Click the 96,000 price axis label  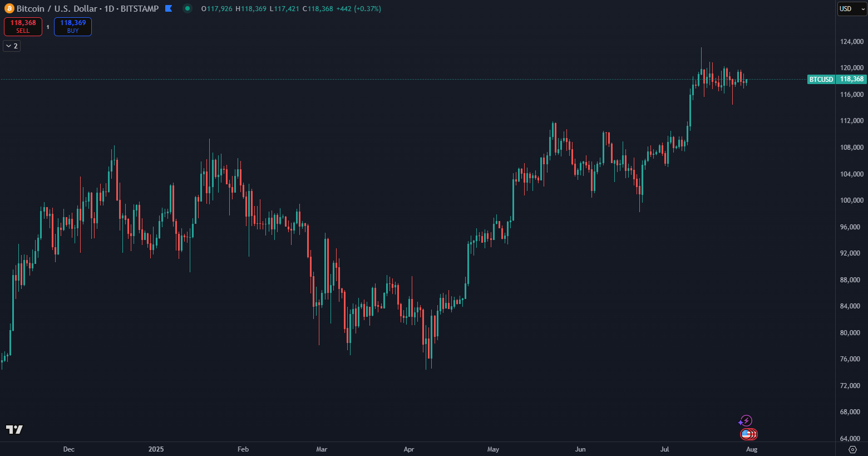point(850,227)
